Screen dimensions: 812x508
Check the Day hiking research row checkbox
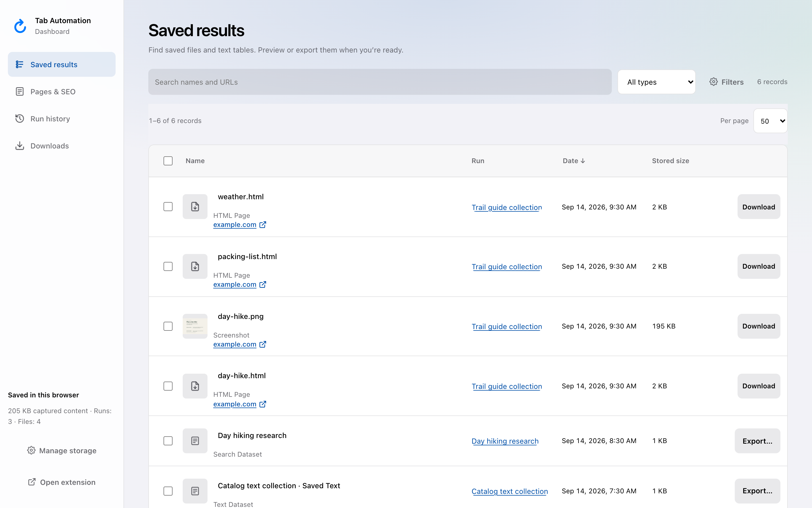[x=168, y=441]
